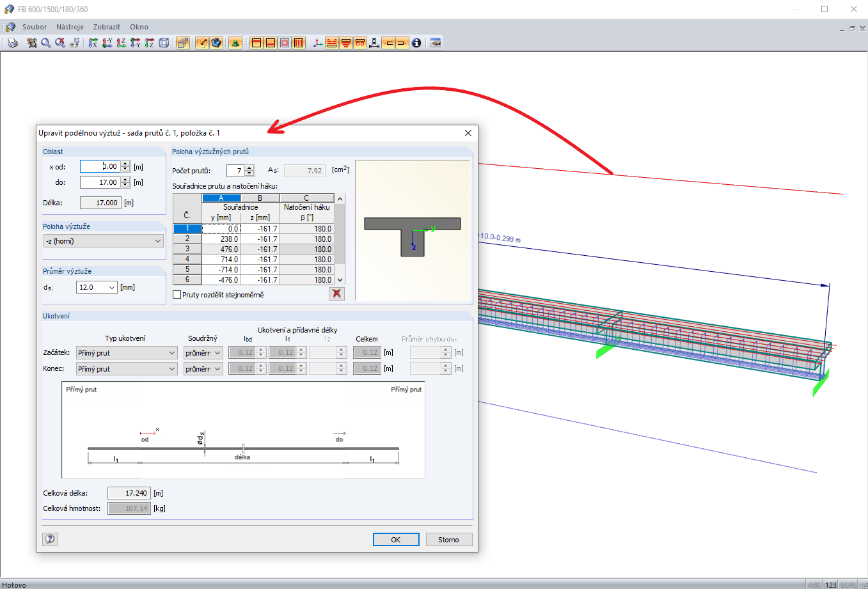Click the left-facing bar hook toolbar button
This screenshot has height=589, width=868.
388,43
